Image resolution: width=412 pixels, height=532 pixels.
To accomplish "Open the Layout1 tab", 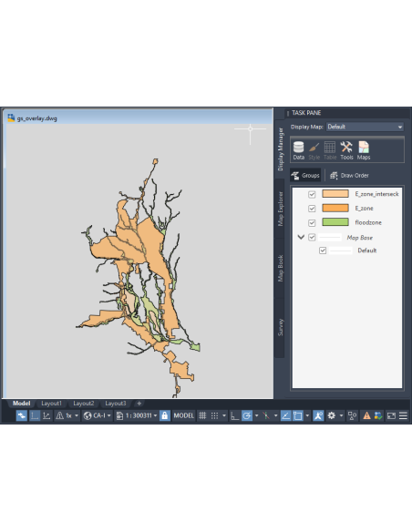I will 51,403.
